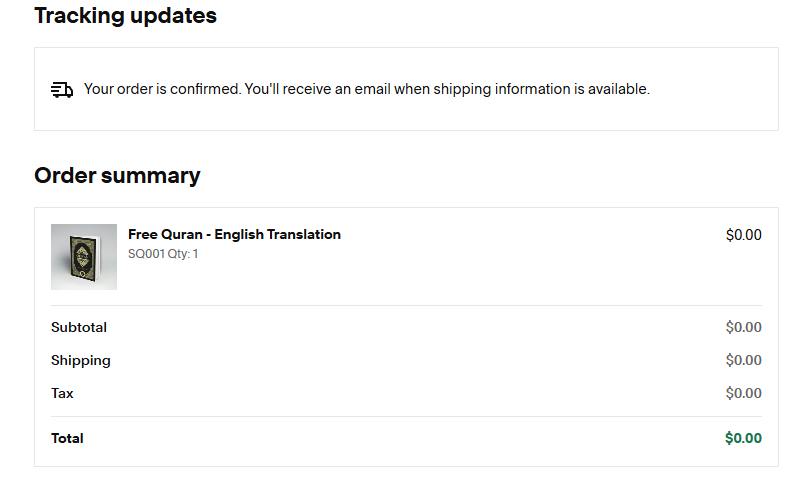Click the Tracking updates heading
This screenshot has width=790, height=499.
125,16
